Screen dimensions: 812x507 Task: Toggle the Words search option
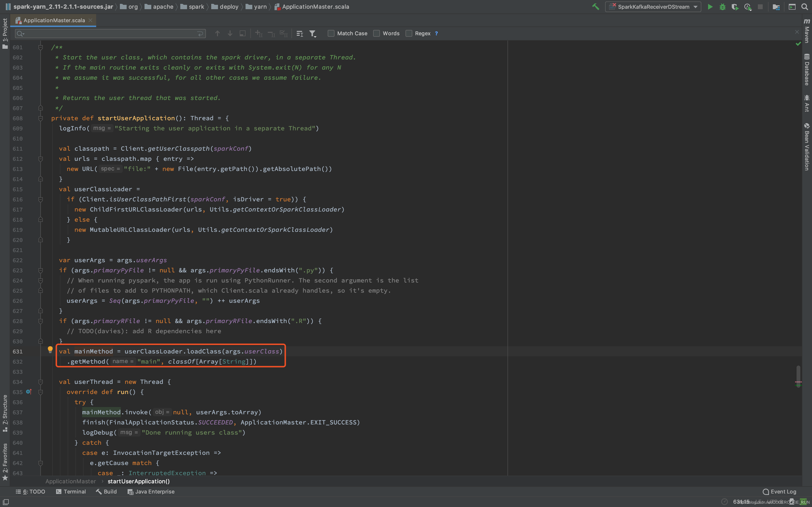tap(377, 33)
